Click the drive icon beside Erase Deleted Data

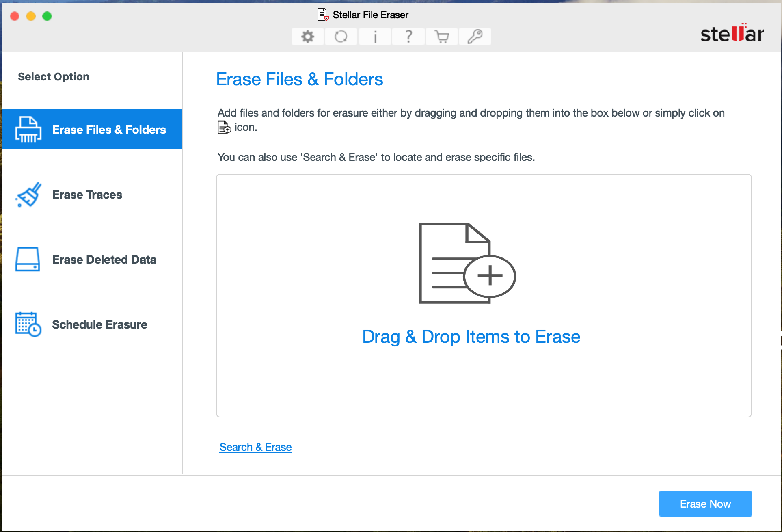[x=28, y=259]
